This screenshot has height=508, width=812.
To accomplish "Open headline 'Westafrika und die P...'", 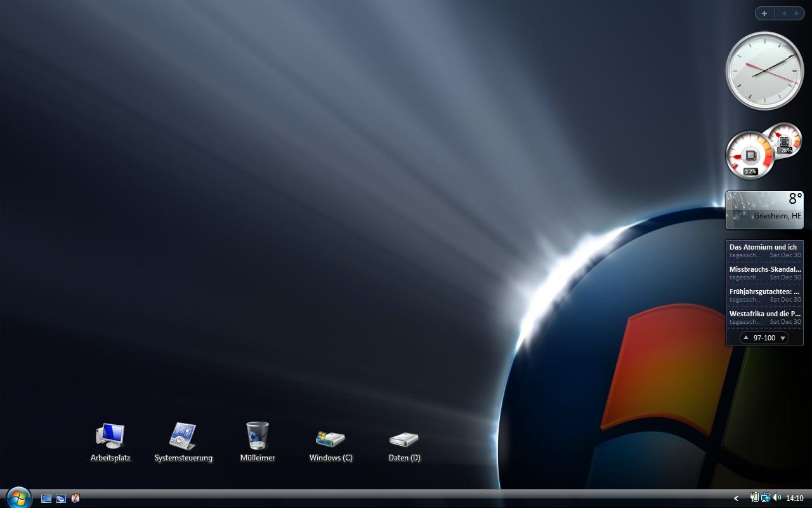I will [764, 317].
